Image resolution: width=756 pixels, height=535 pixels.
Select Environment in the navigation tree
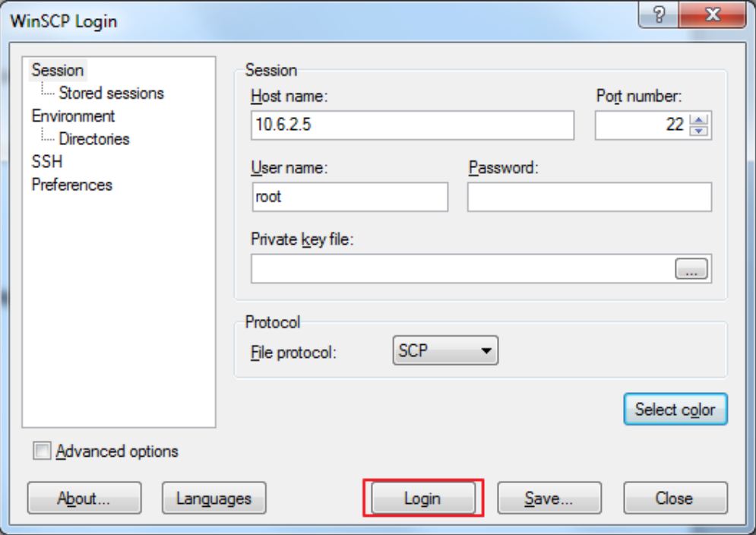(73, 116)
